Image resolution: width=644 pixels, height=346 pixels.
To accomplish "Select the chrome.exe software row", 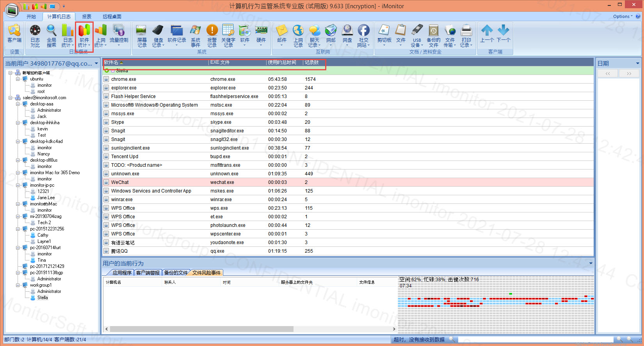I will [348, 79].
